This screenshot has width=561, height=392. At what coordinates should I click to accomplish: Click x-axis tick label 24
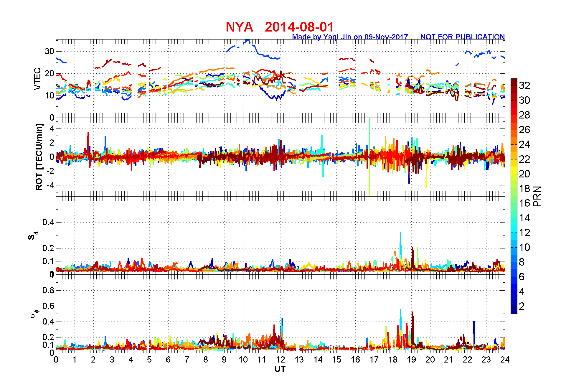[x=505, y=360]
